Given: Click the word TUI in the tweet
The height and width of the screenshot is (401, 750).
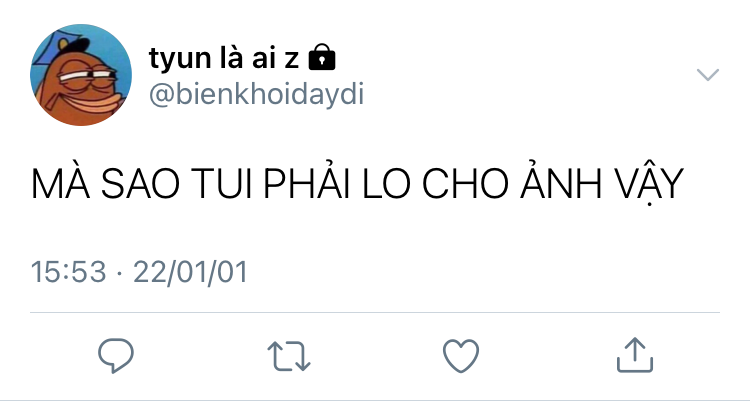Looking at the screenshot, I should (221, 183).
